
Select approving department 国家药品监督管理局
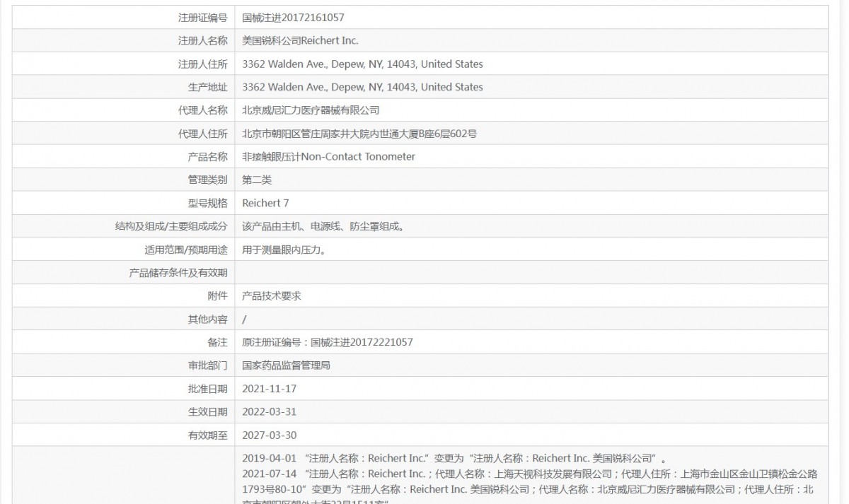tap(287, 366)
